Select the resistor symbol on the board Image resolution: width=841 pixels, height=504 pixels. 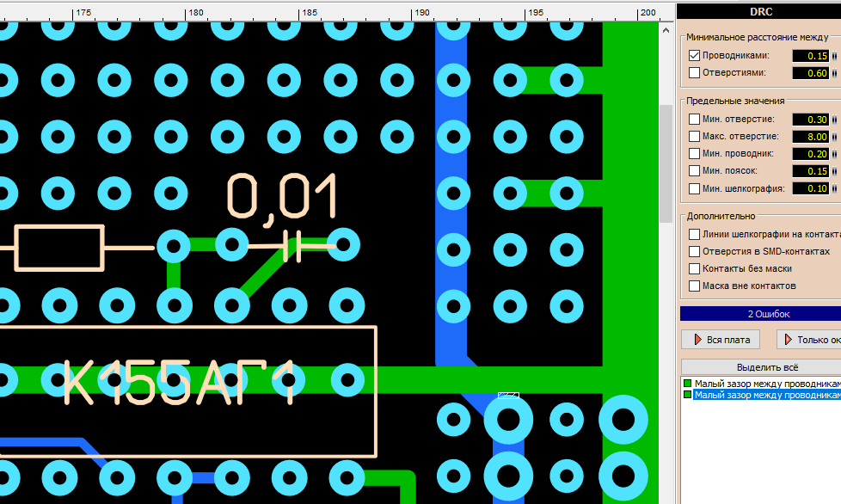60,247
